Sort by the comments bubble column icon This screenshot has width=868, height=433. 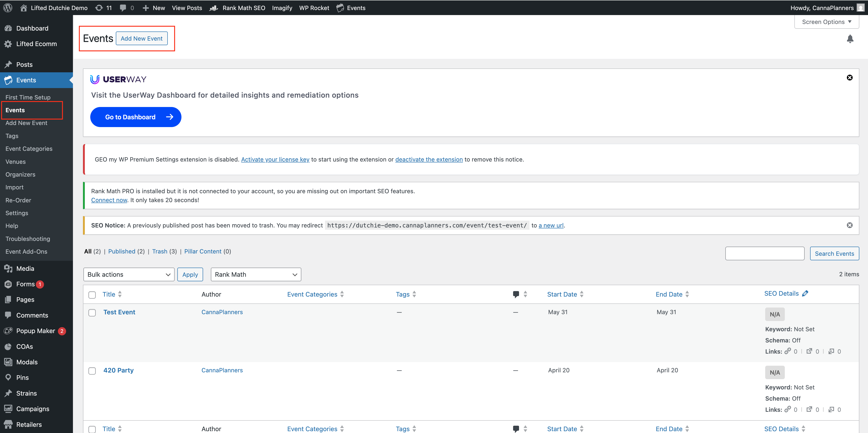coord(516,294)
